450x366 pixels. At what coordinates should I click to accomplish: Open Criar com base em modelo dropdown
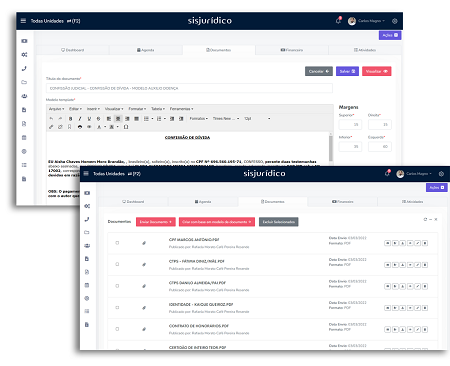click(217, 222)
